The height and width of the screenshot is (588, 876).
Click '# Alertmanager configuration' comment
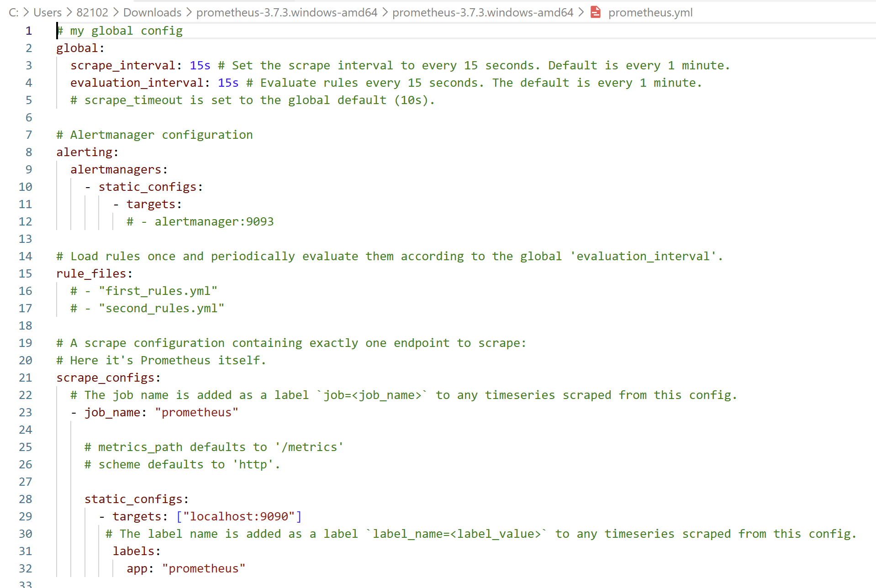pos(154,135)
